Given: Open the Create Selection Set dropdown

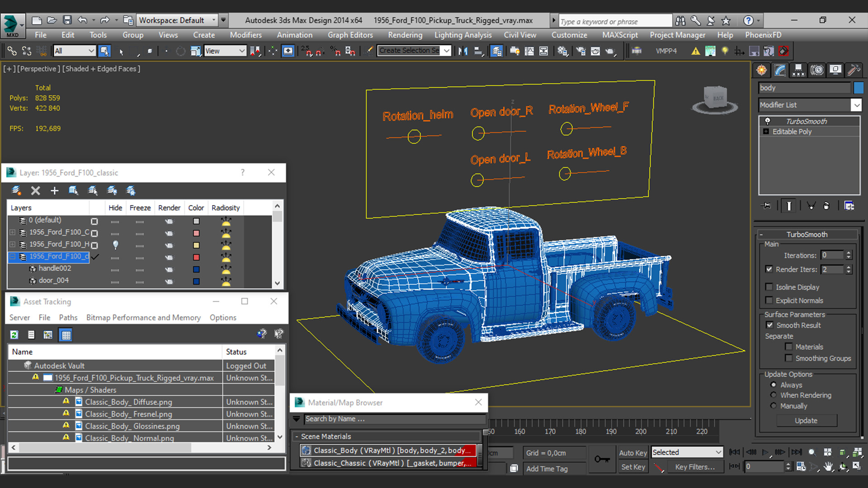Looking at the screenshot, I should click(414, 51).
